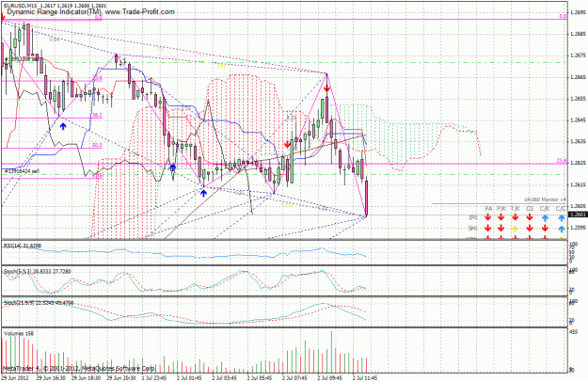The height and width of the screenshot is (382, 588).
Task: Click the 2 Jul 03:45 time axis label
Action: point(226,378)
